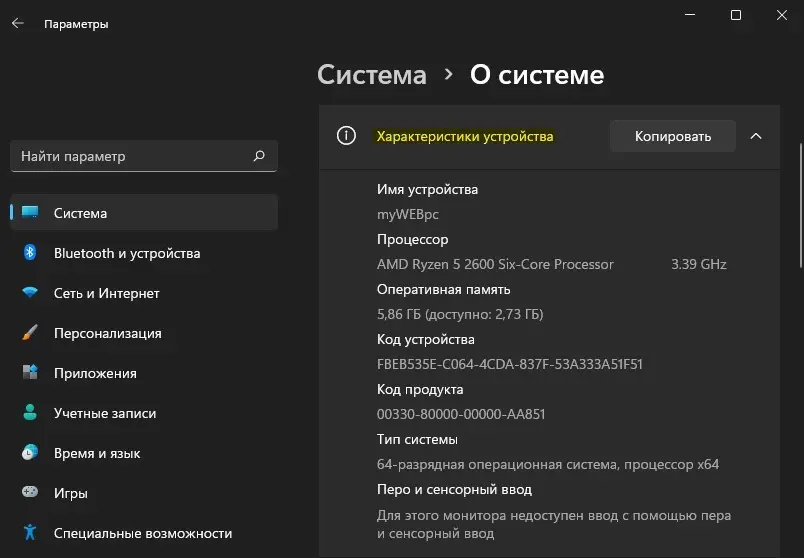Image resolution: width=804 pixels, height=558 pixels.
Task: Select the Игры sidebar category
Action: pos(71,493)
